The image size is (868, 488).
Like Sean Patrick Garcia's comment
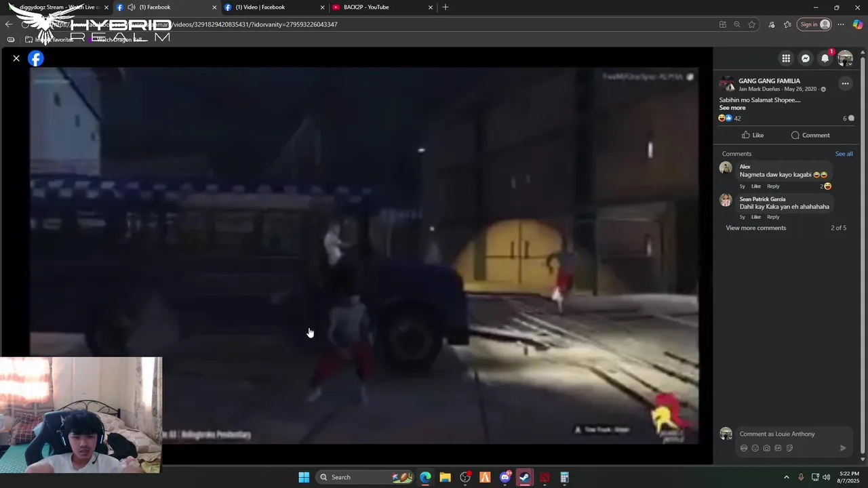pos(755,217)
